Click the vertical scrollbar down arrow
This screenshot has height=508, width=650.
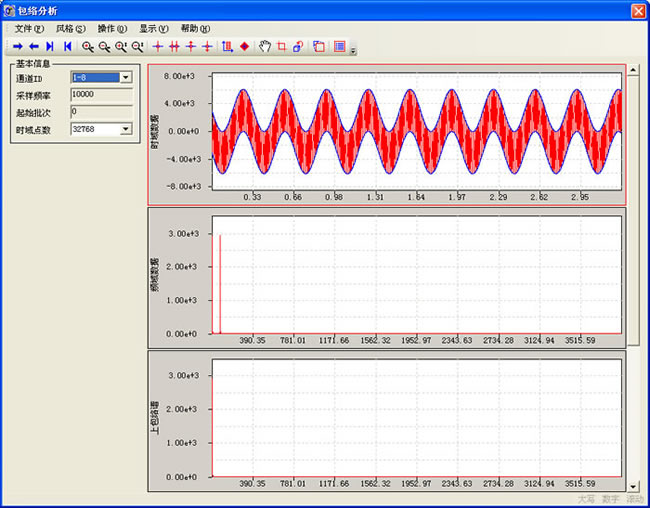(x=633, y=485)
